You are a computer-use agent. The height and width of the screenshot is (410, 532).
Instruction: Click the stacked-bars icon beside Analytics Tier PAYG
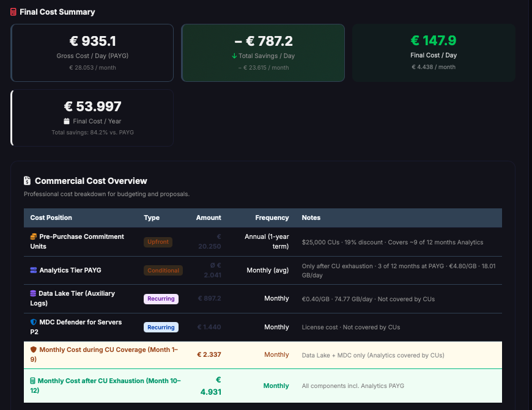point(32,269)
